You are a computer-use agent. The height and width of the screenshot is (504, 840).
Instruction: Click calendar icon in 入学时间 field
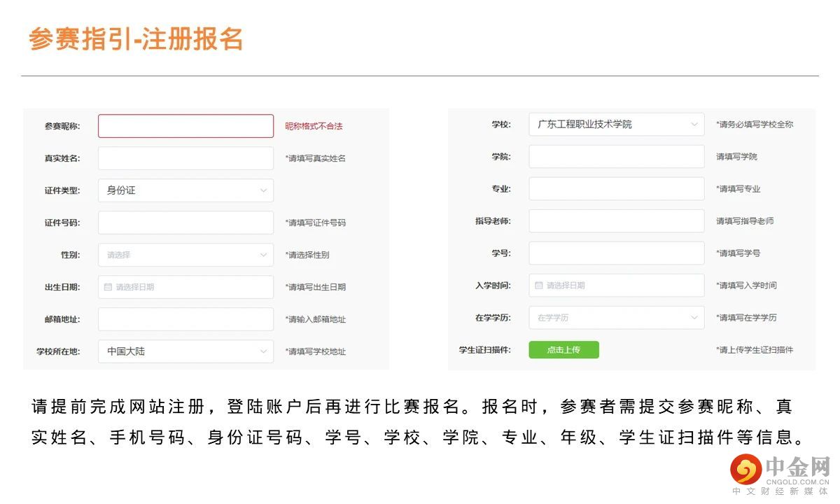tap(538, 286)
